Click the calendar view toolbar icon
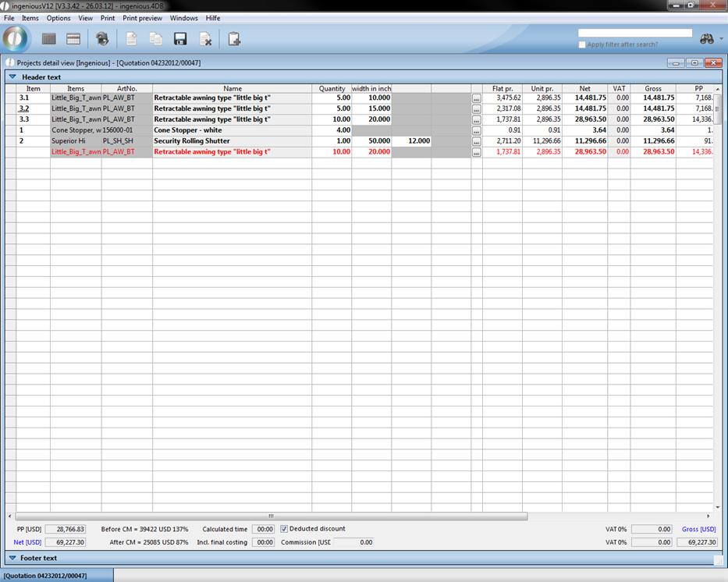Image resolution: width=728 pixels, height=582 pixels. tap(73, 39)
